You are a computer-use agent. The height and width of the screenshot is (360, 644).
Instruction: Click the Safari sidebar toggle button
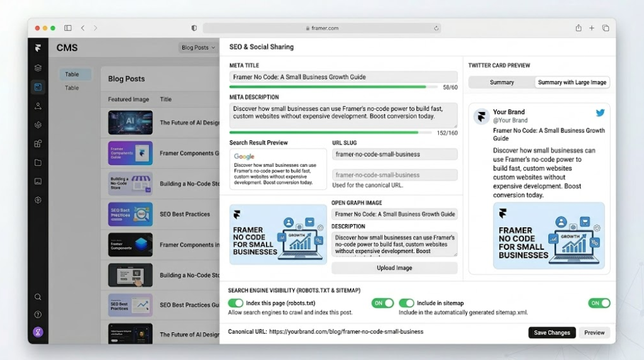68,28
